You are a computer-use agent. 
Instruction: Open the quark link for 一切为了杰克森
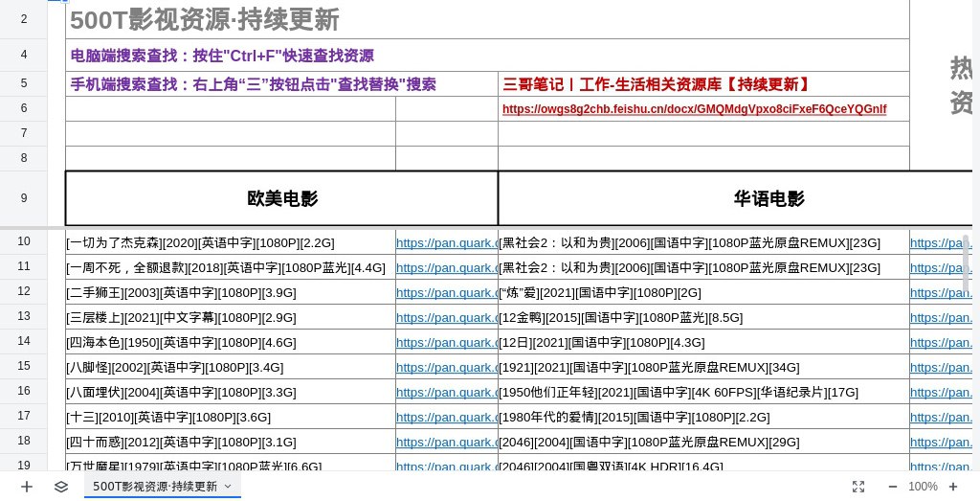[446, 243]
